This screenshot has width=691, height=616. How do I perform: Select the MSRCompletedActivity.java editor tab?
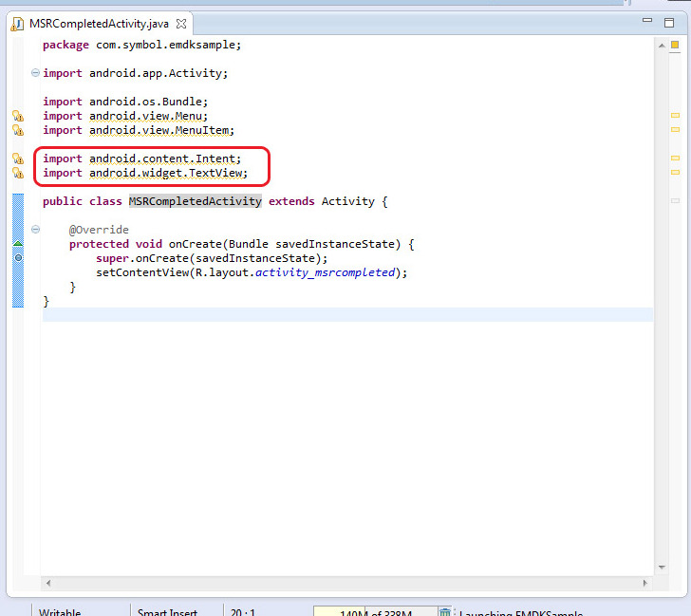point(91,23)
